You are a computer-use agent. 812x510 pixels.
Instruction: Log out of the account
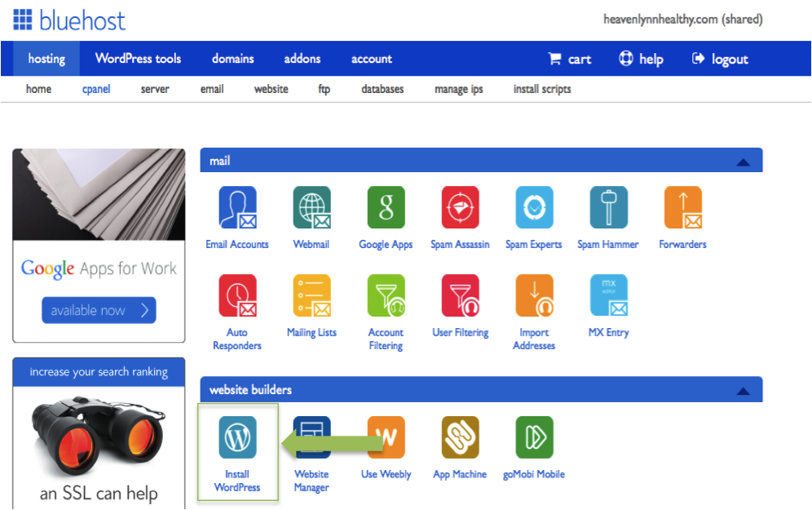click(x=721, y=59)
